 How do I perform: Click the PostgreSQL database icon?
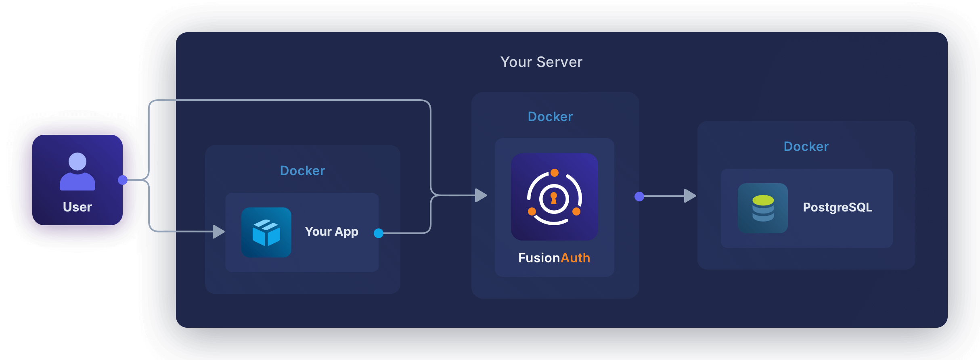(763, 208)
